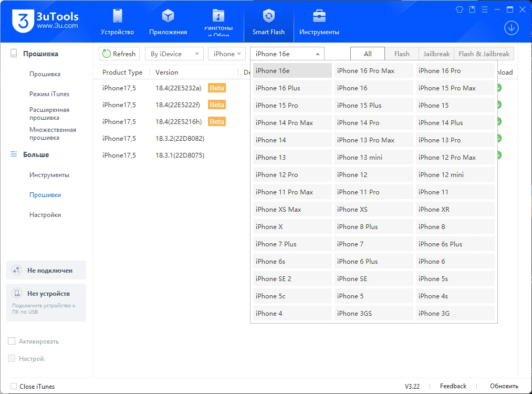
Task: Choose iPhone 13 mini from list
Action: [373, 157]
